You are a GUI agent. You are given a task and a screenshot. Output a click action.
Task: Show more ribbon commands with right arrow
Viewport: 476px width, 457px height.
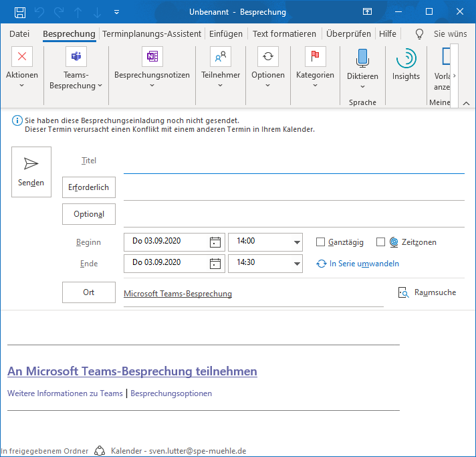(454, 76)
